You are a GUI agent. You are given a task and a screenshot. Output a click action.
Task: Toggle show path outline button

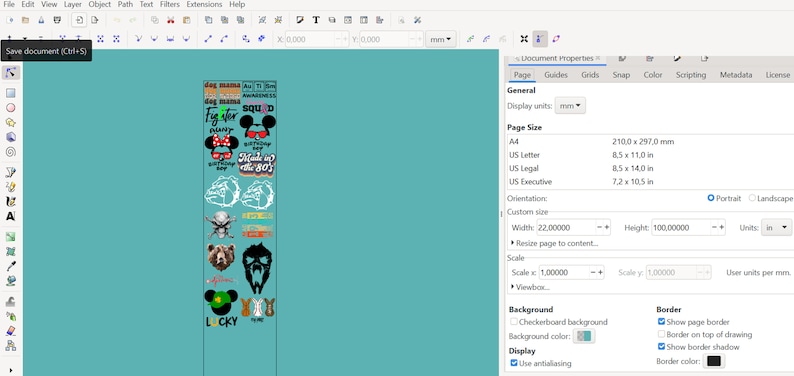click(556, 39)
